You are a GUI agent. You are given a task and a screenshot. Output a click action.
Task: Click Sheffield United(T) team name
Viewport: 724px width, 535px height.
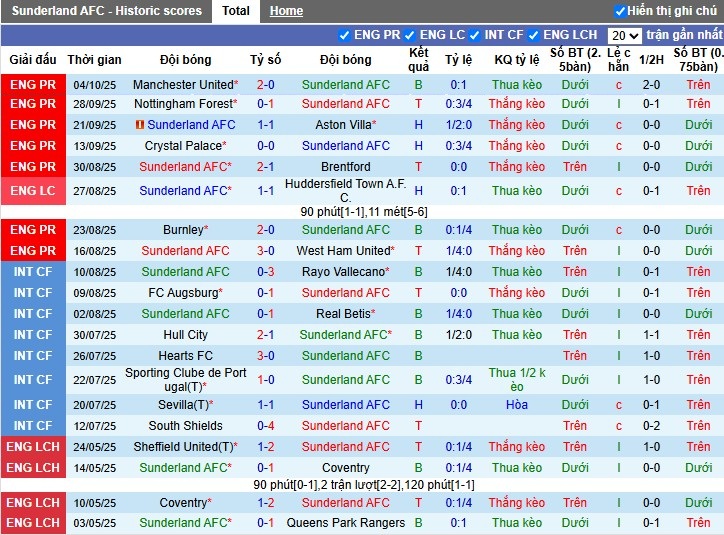(x=183, y=447)
